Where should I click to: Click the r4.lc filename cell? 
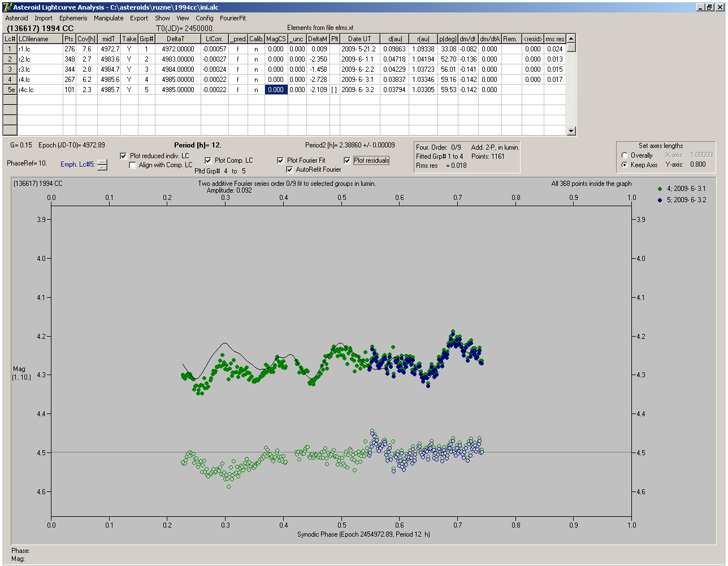pyautogui.click(x=40, y=80)
